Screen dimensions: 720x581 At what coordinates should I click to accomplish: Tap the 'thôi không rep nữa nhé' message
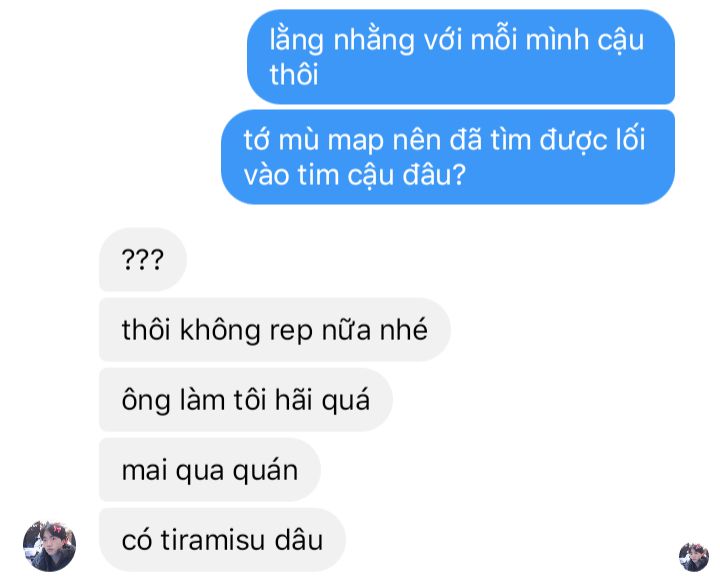pos(275,329)
